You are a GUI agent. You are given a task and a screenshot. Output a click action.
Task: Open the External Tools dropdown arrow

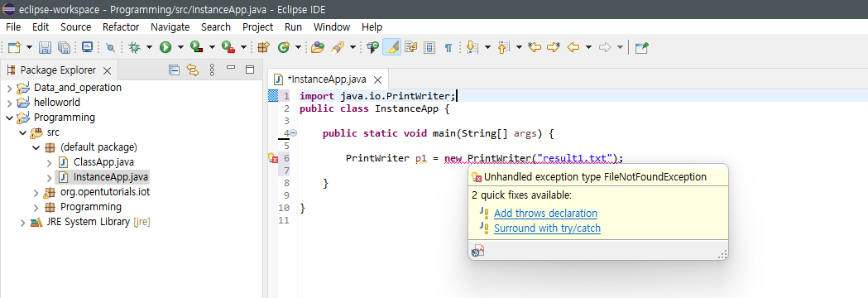(243, 48)
